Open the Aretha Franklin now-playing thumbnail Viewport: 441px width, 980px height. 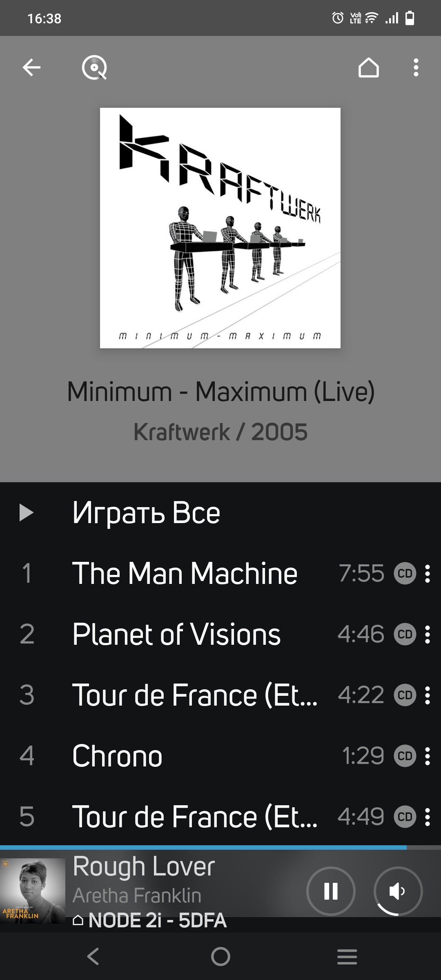point(33,891)
